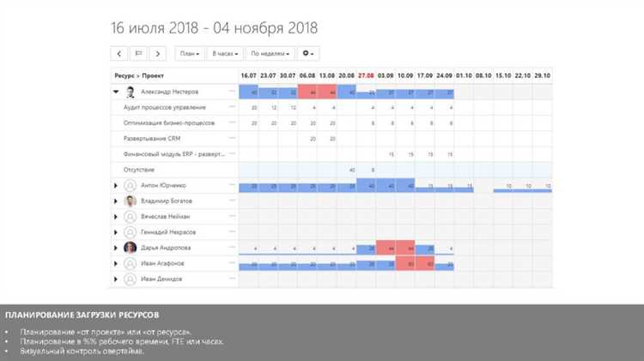
Task: Go to the next period with right arrow
Action: coord(158,54)
